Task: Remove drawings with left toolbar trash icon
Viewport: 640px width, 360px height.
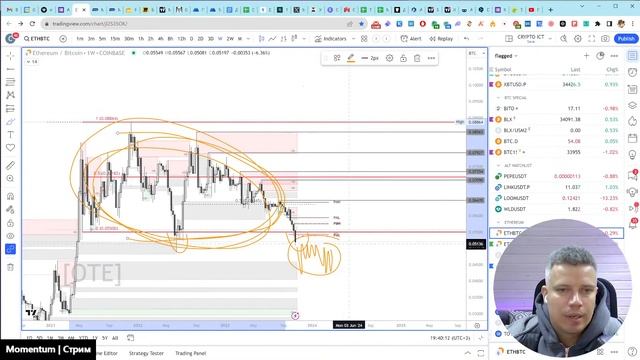Action: [11, 267]
